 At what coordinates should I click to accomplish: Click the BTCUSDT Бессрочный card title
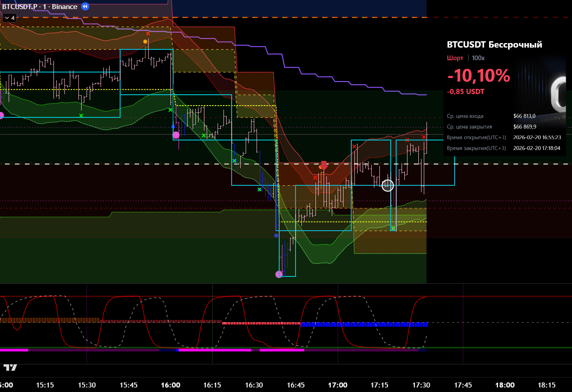tap(494, 44)
